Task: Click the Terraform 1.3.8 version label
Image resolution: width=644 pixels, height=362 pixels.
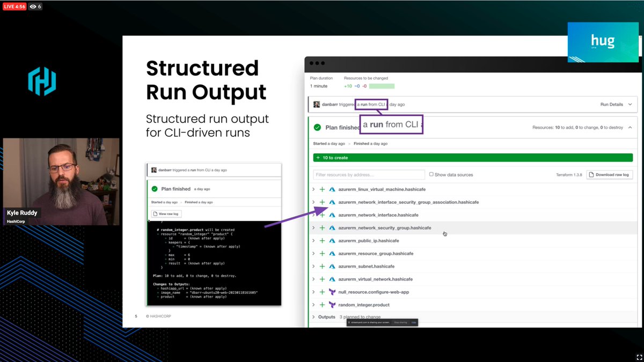Action: coord(568,175)
